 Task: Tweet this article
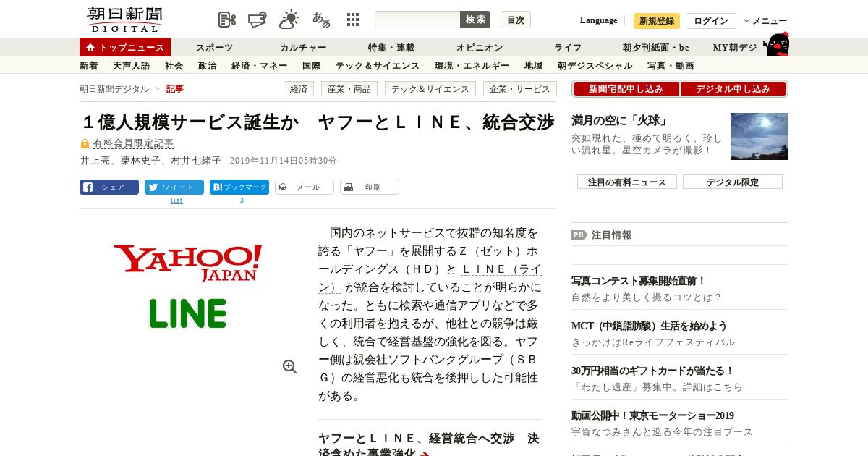point(174,187)
